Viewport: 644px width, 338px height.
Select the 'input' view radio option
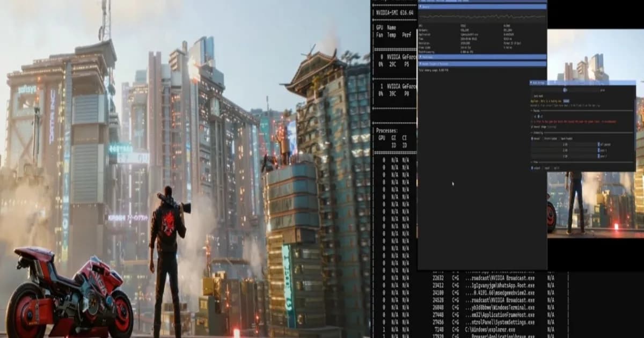[x=547, y=168]
